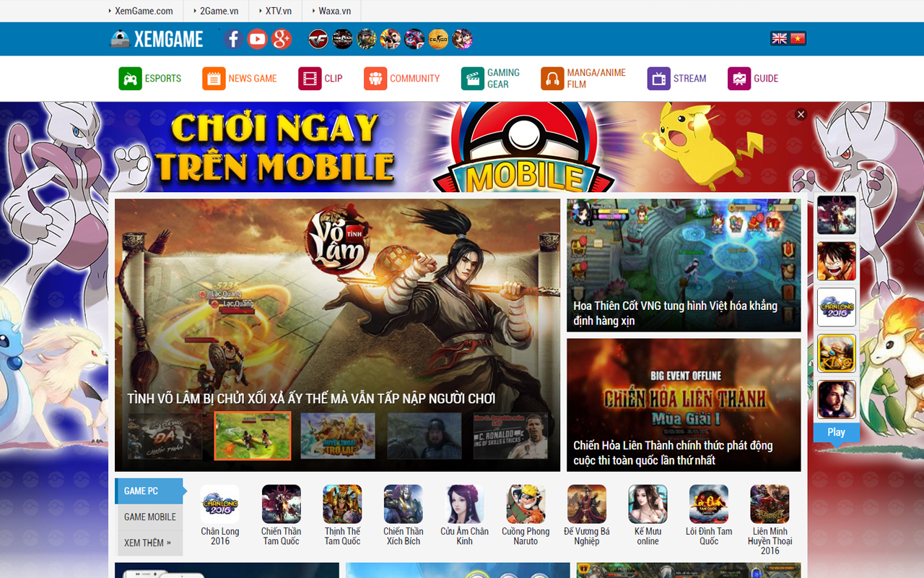Screen dimensions: 924x578
Task: Click the CrossFire CF game icon
Action: coord(318,39)
